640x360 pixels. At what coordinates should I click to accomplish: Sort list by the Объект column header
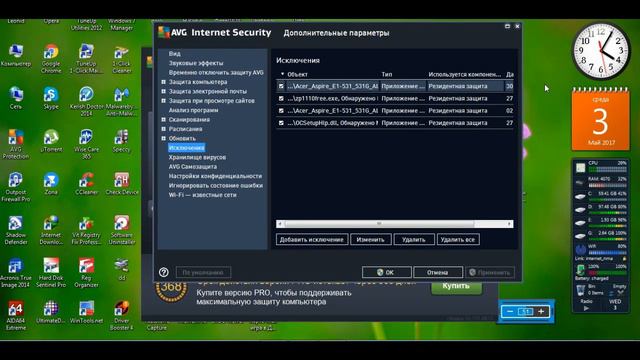pyautogui.click(x=298, y=74)
